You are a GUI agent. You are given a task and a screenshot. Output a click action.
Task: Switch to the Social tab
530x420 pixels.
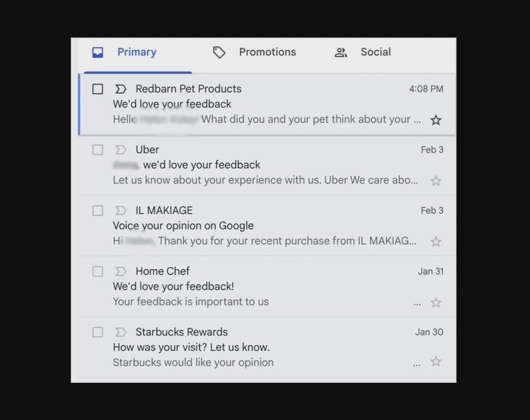pos(376,52)
